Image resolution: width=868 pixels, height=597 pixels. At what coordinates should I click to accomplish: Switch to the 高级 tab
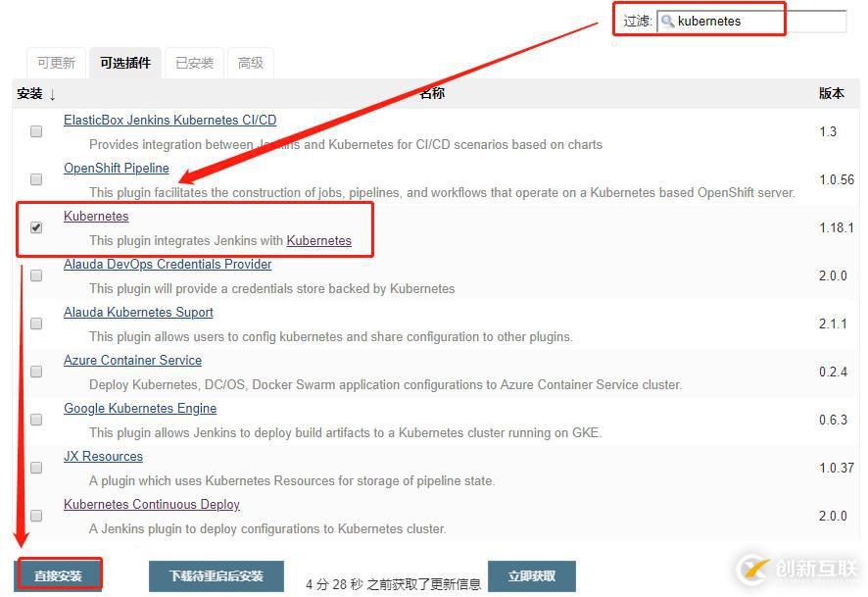[251, 63]
